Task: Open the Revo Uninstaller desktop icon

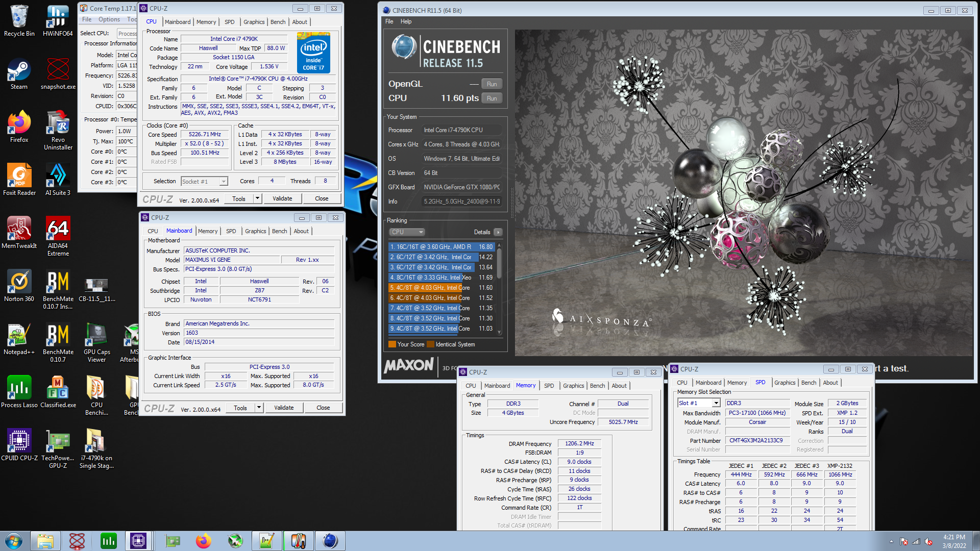Action: click(58, 130)
